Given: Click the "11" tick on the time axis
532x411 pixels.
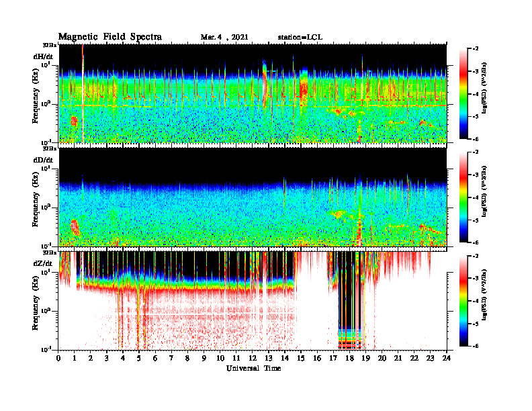Looking at the screenshot, I should (x=236, y=359).
